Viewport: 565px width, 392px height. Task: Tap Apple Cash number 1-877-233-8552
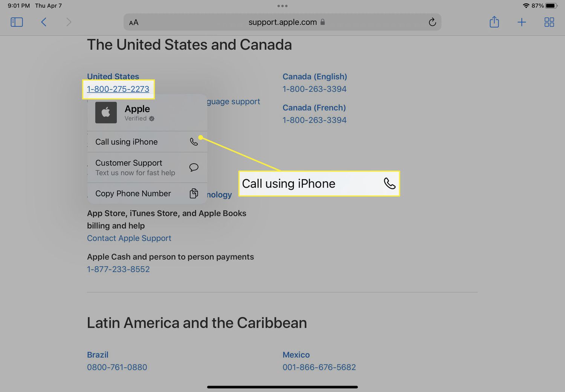[118, 269]
